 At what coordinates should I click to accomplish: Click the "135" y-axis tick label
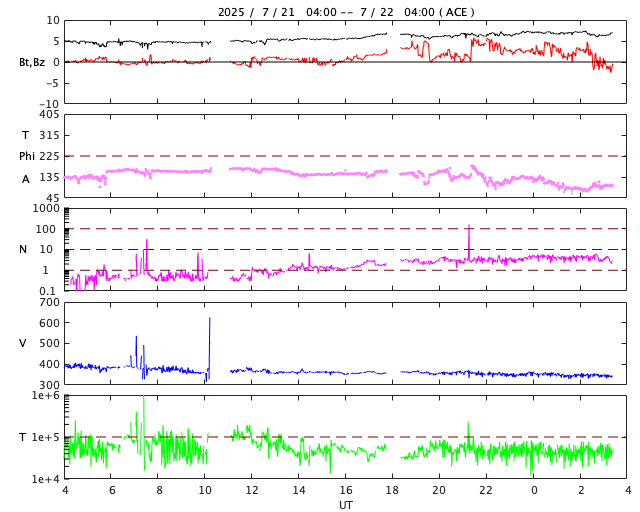pyautogui.click(x=49, y=177)
